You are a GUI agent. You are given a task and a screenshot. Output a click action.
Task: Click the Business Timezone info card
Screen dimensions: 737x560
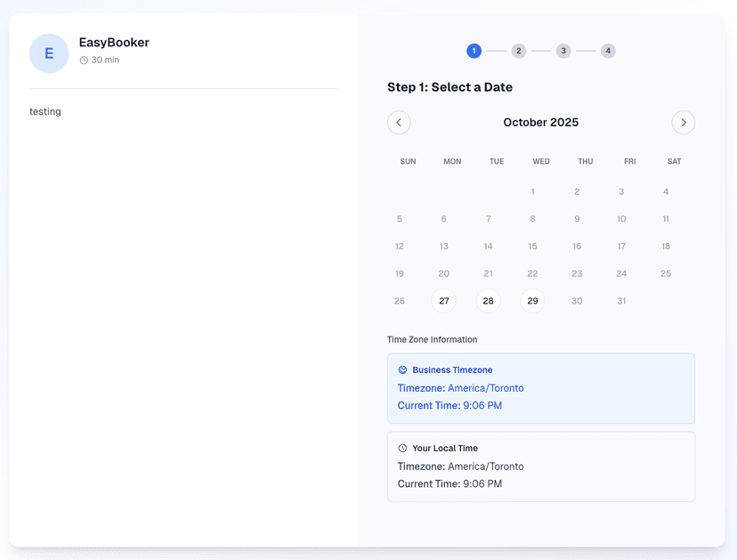click(540, 387)
